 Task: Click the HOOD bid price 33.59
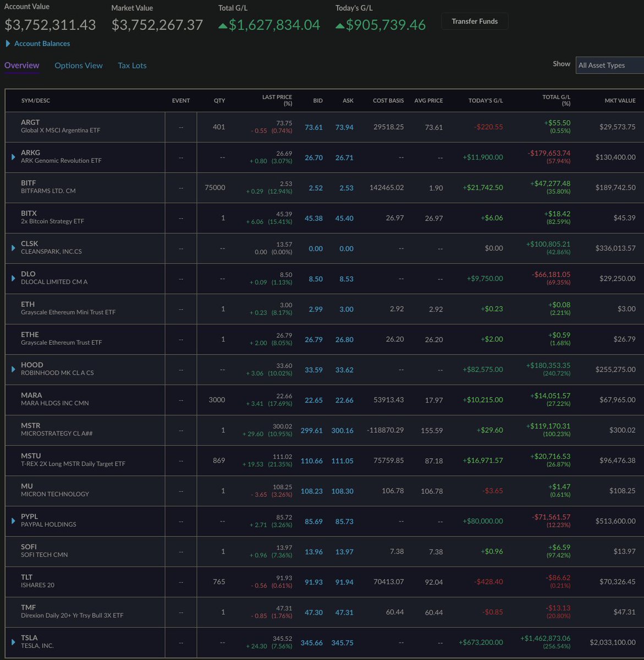point(313,370)
